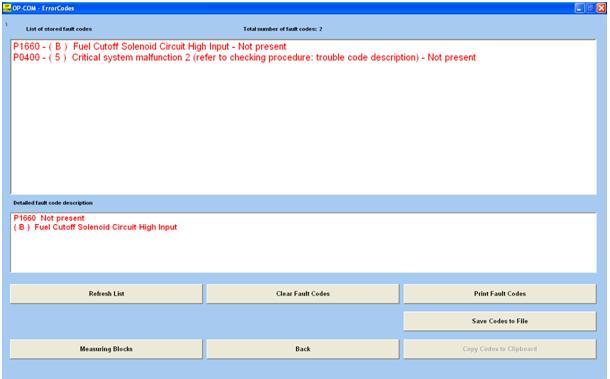
Task: Click the detailed 'Fuel Cutoff Solenoid Circuit High Input' line
Action: 95,227
